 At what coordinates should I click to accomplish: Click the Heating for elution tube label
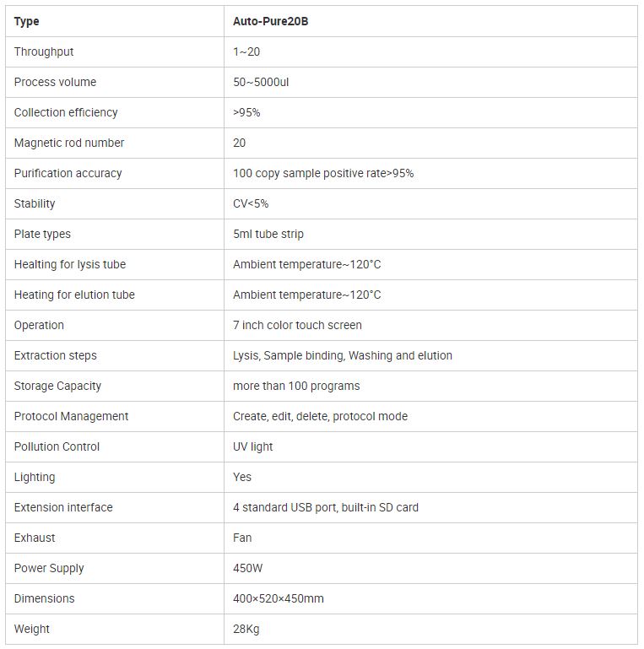[74, 295]
